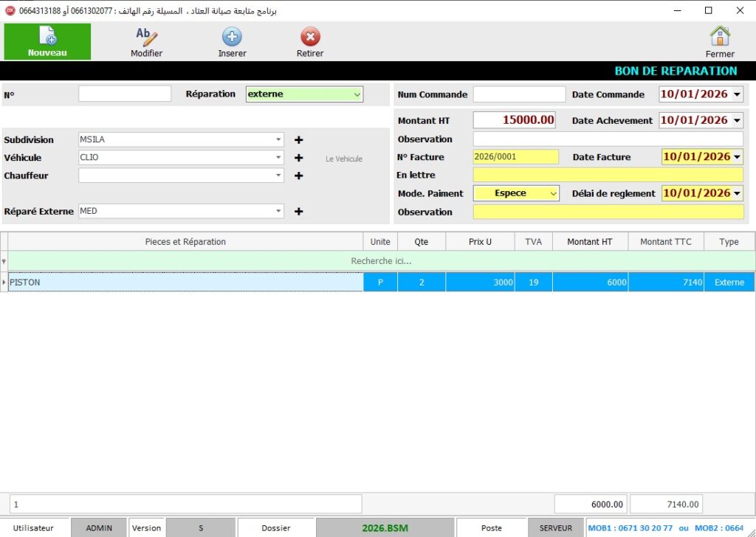Add new Réparé Externe with plus icon
This screenshot has width=756, height=537.
(299, 212)
